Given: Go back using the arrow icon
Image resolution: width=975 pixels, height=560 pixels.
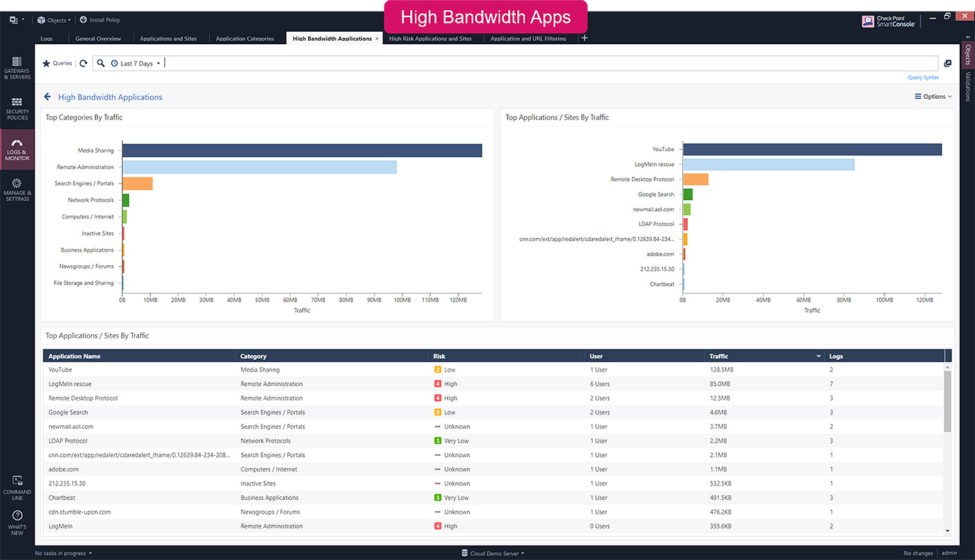Looking at the screenshot, I should pos(48,97).
